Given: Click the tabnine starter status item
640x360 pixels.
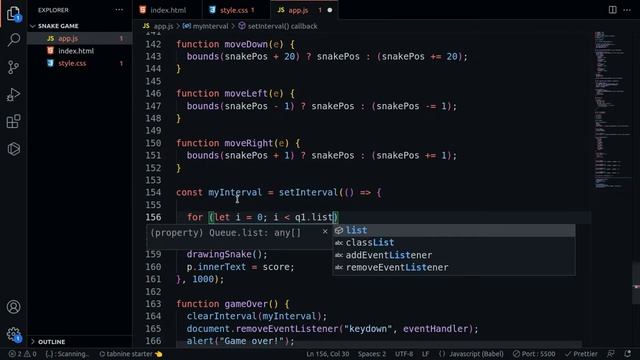Looking at the screenshot, I should coord(131,354).
